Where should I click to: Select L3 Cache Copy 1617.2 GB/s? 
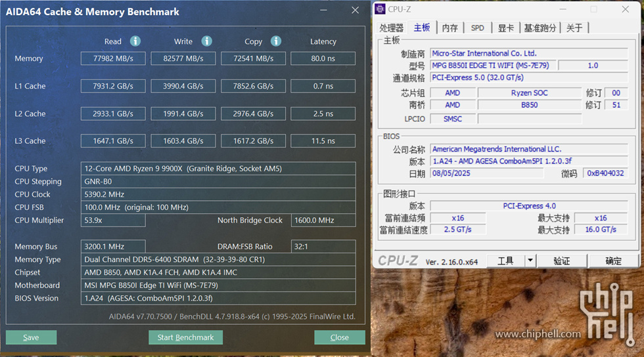click(x=253, y=140)
